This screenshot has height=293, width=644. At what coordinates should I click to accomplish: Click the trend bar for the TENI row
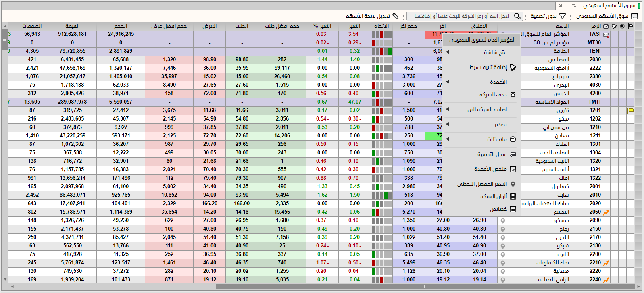(381, 51)
